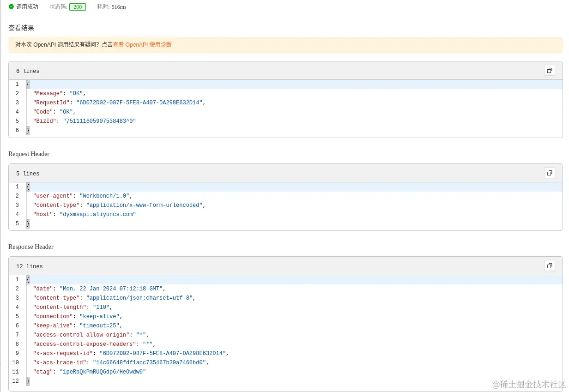Click the Response Header section title
569x392 pixels.
pyautogui.click(x=31, y=247)
